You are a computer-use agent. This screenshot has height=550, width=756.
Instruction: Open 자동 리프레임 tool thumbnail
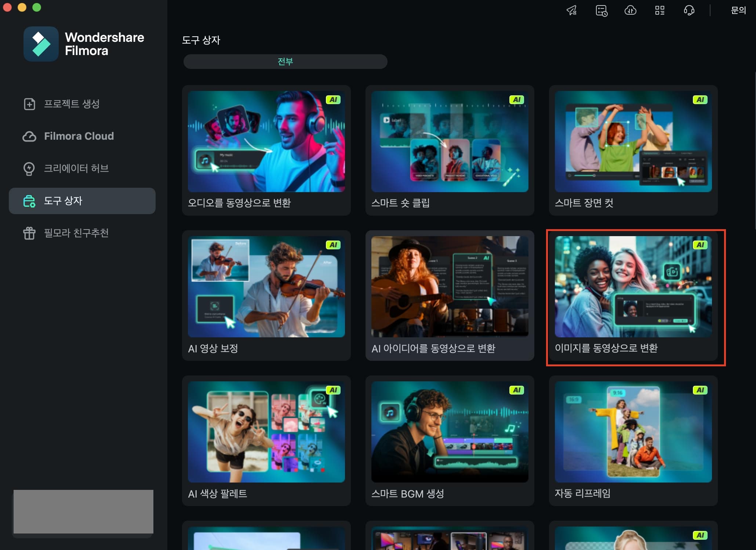coord(633,432)
